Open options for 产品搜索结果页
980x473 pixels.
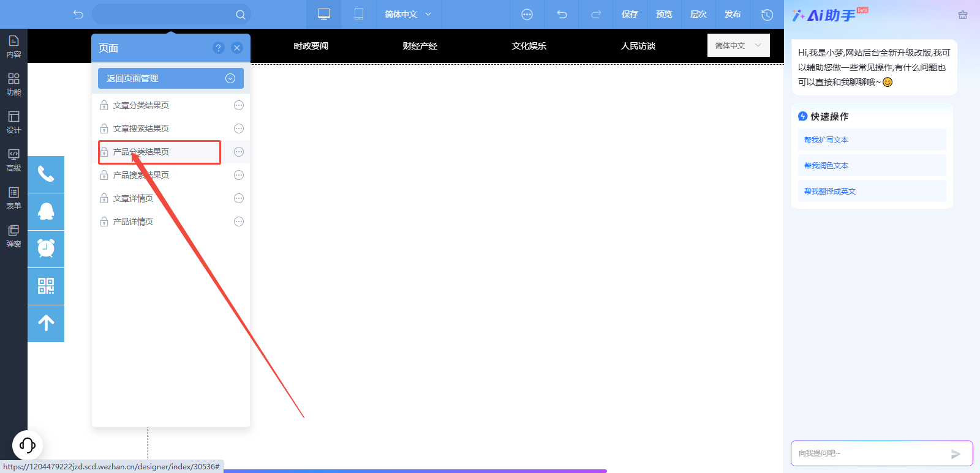(x=239, y=175)
